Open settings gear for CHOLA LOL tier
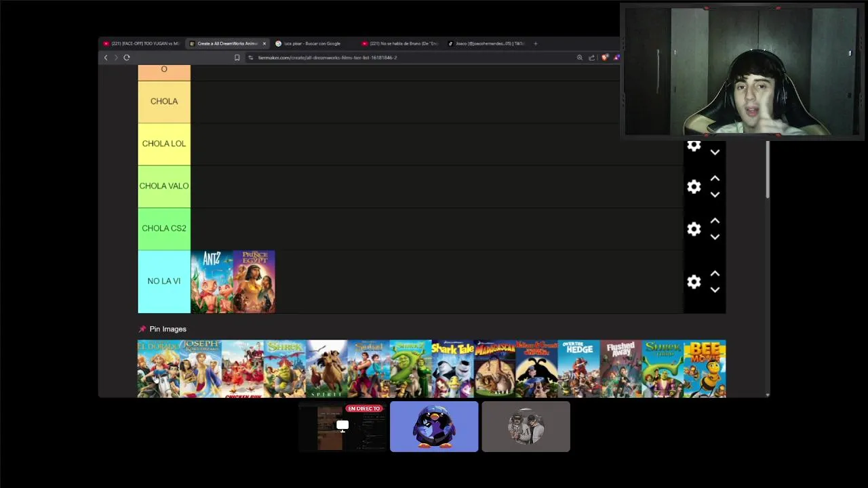 tap(693, 146)
